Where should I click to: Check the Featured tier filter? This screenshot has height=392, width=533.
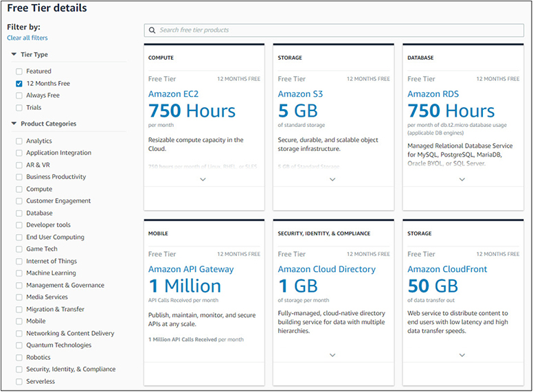pyautogui.click(x=19, y=71)
